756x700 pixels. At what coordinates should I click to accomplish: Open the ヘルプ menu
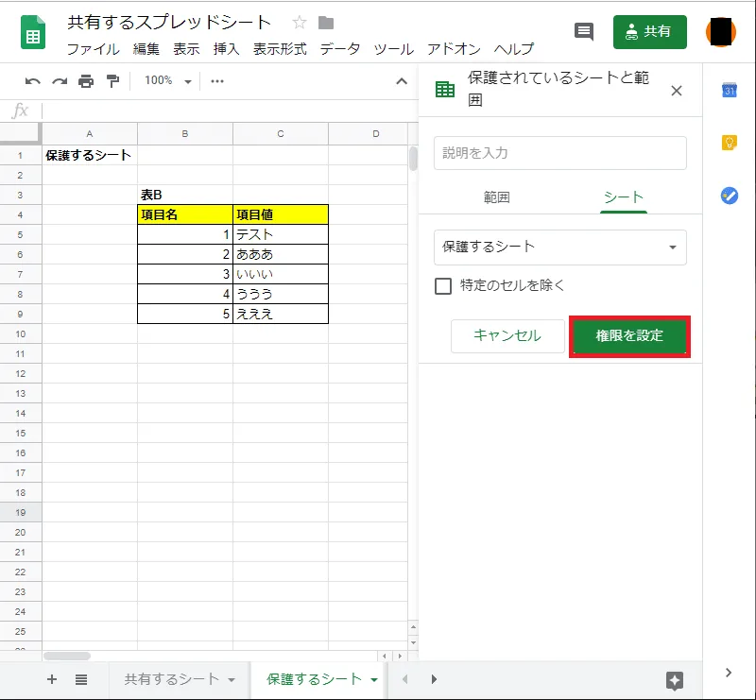pos(514,49)
